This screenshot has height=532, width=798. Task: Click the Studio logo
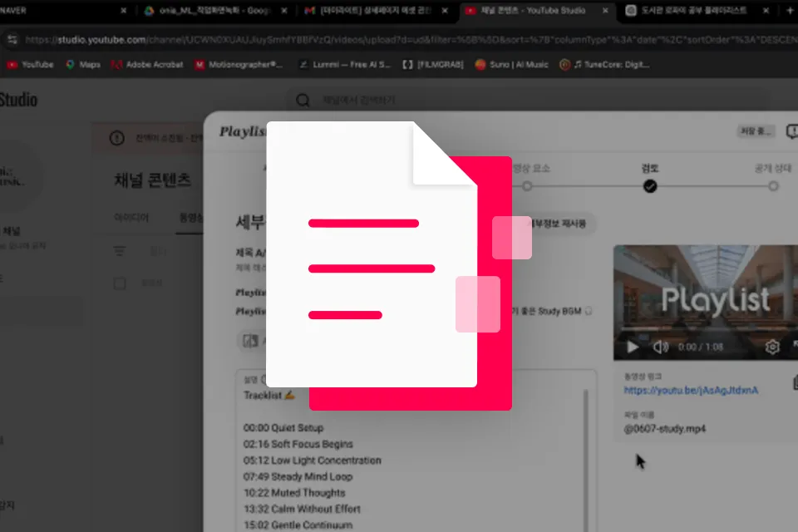(x=18, y=100)
